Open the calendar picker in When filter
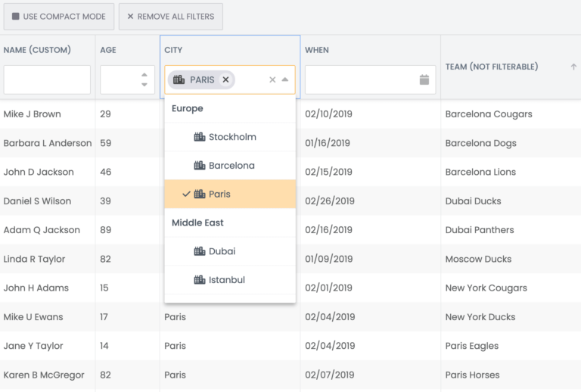 424,79
